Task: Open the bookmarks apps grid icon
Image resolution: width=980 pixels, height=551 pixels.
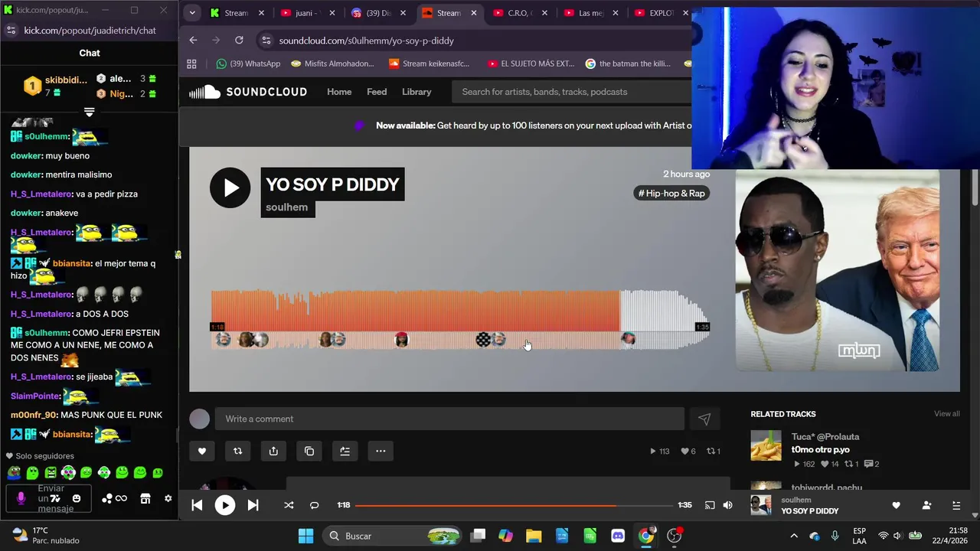Action: coord(191,64)
